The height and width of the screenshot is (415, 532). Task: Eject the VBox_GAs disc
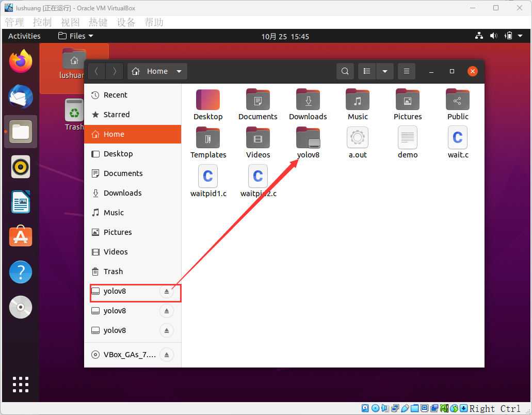tap(167, 355)
